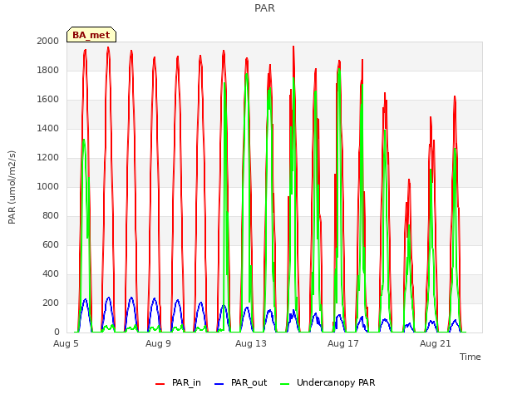Click the chart title PAR
532x399 pixels.
(264, 8)
